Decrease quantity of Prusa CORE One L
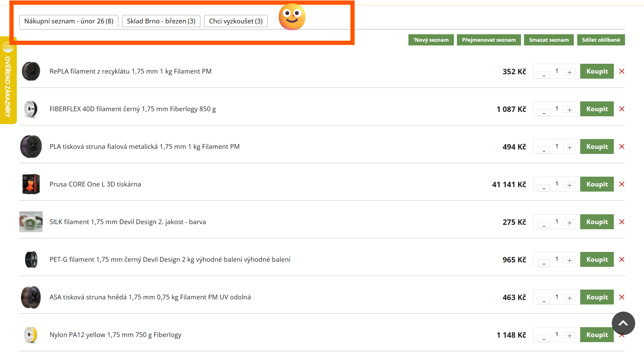 pyautogui.click(x=544, y=188)
